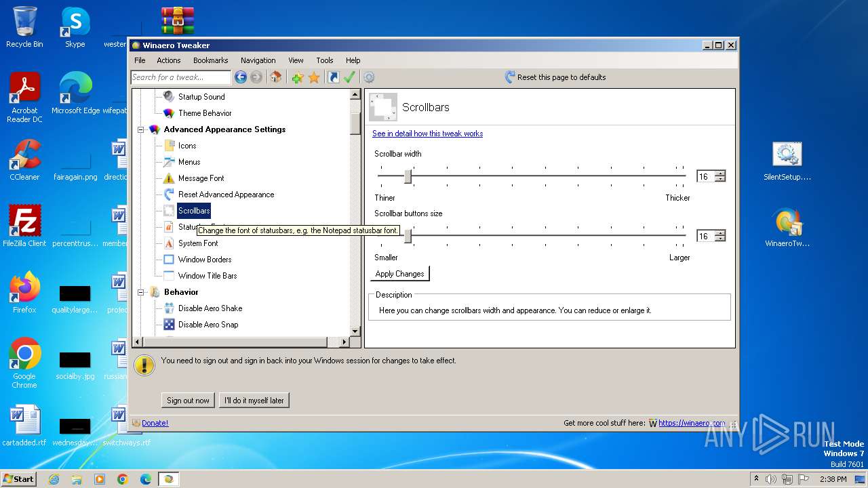Viewport: 868px width, 488px height.
Task: Click the create shortcut toolbar icon
Action: [333, 77]
